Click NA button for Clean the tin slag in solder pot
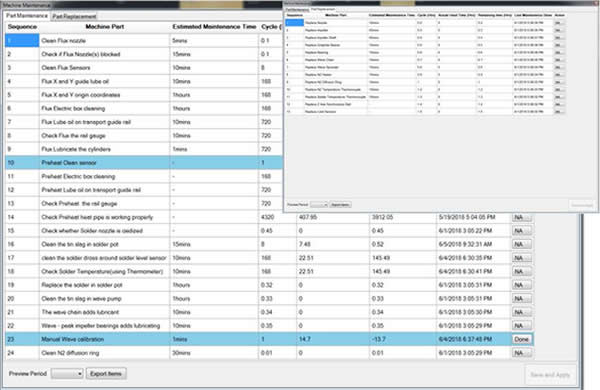This screenshot has height=390, width=600. point(522,245)
